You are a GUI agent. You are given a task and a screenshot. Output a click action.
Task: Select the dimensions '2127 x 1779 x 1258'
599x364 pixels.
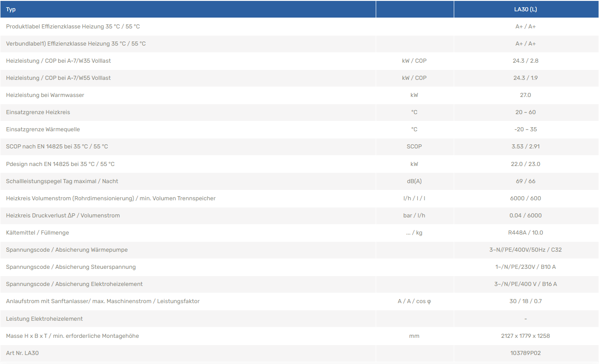(x=525, y=336)
